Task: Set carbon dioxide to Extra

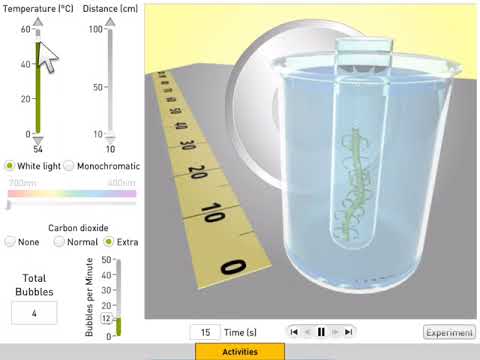Action: tap(109, 242)
